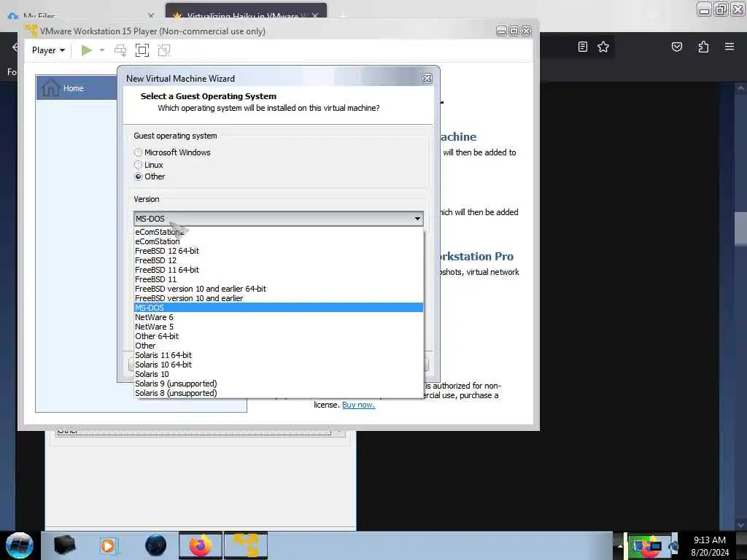The width and height of the screenshot is (747, 560).
Task: Choose NetWare 5 option
Action: click(279, 327)
